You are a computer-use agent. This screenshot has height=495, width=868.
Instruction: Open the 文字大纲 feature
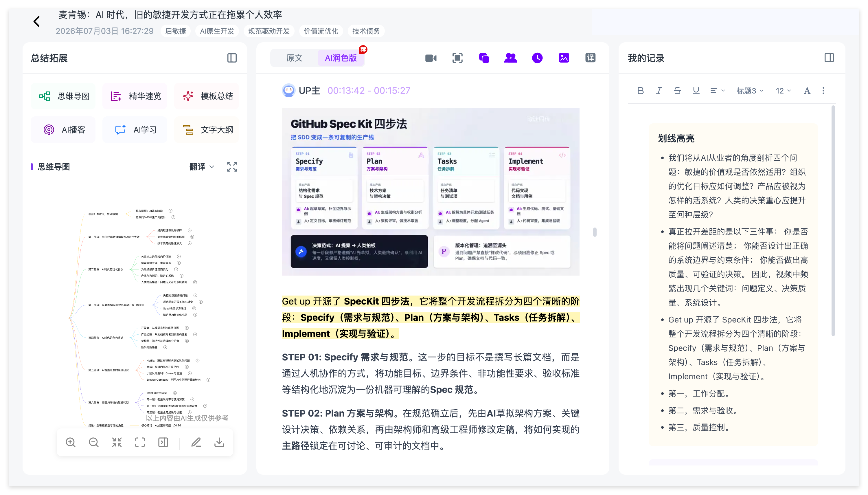[207, 129]
